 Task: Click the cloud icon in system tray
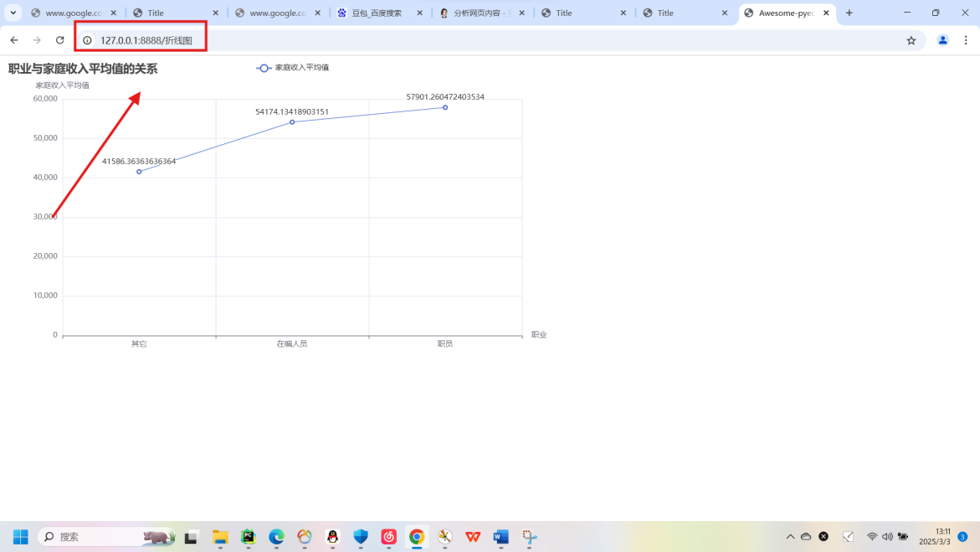[x=806, y=536]
